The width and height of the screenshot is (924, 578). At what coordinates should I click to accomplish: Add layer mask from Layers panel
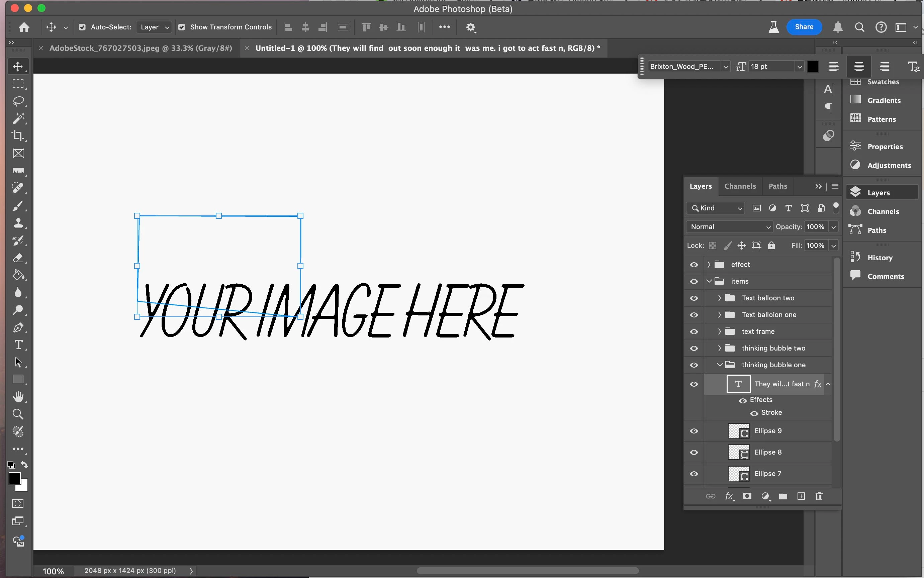tap(747, 496)
